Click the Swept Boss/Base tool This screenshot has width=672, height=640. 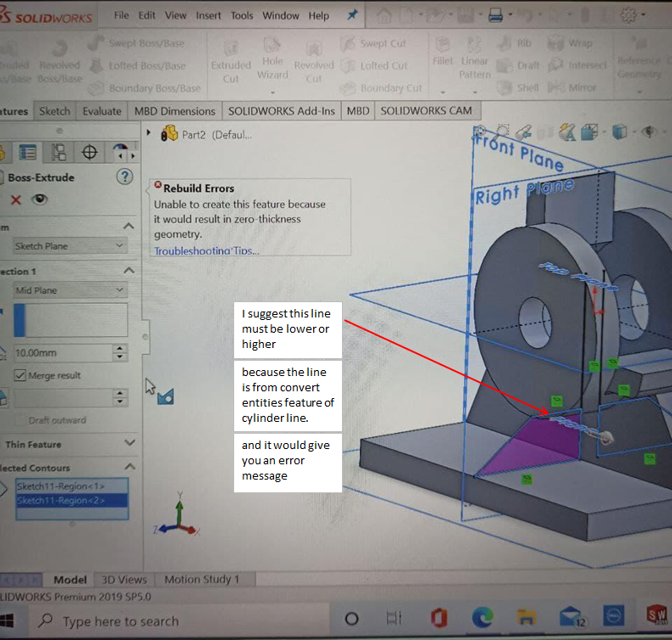136,43
